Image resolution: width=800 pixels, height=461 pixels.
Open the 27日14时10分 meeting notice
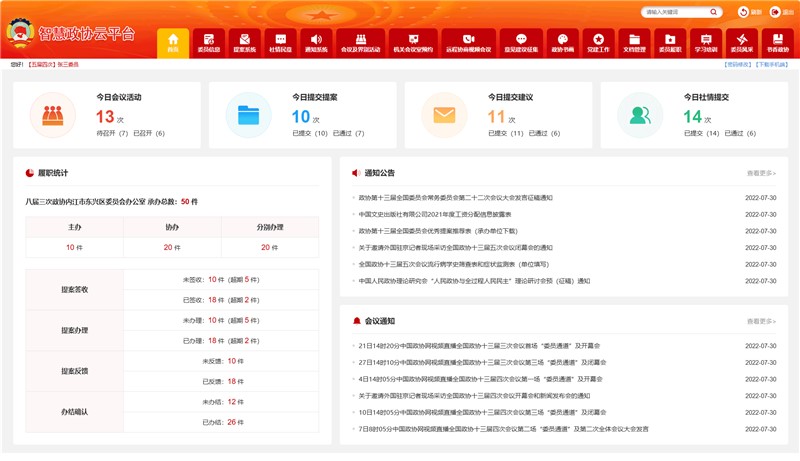point(482,363)
